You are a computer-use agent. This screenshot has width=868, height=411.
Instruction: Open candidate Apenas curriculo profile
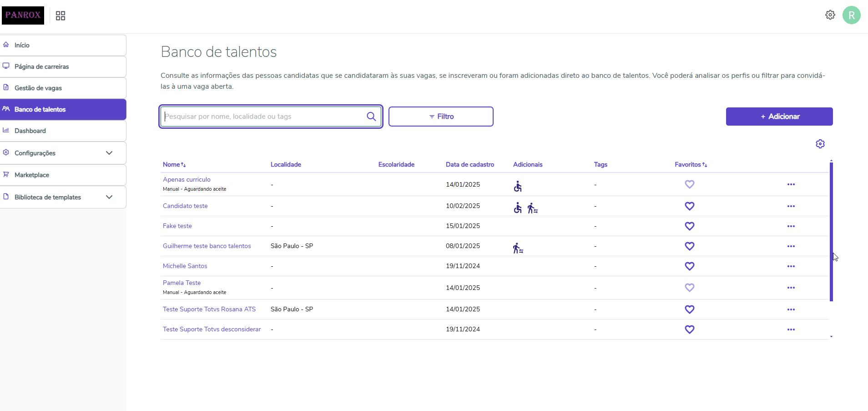tap(187, 180)
